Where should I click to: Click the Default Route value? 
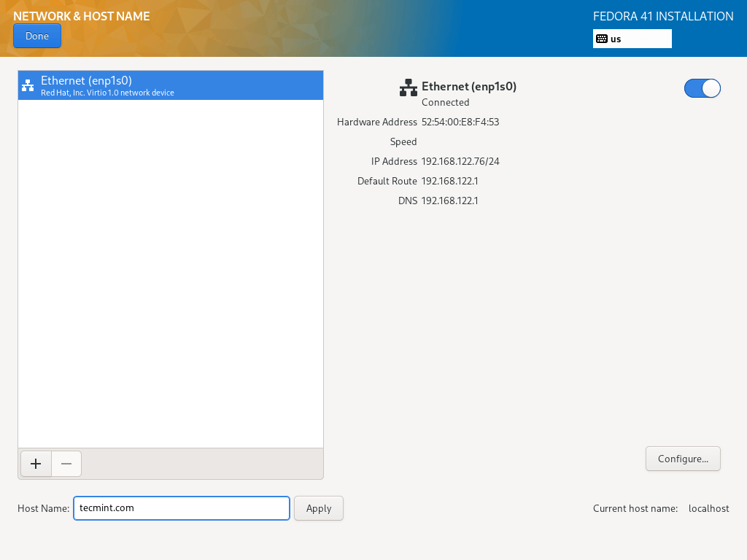click(x=450, y=181)
